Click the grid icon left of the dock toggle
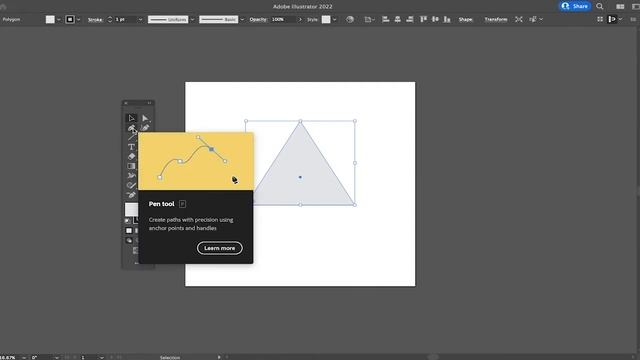Screen dimensions: 640x360 point(600,19)
